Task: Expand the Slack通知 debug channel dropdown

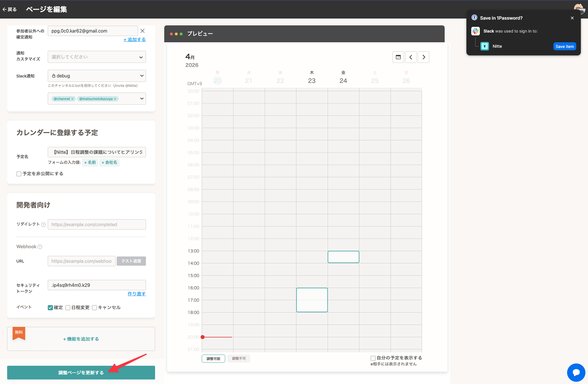Action: coord(97,76)
